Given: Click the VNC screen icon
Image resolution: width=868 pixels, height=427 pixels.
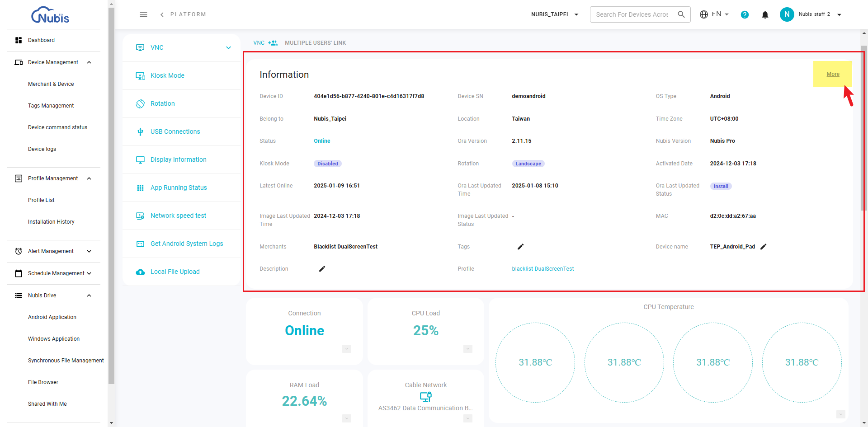Looking at the screenshot, I should 140,47.
